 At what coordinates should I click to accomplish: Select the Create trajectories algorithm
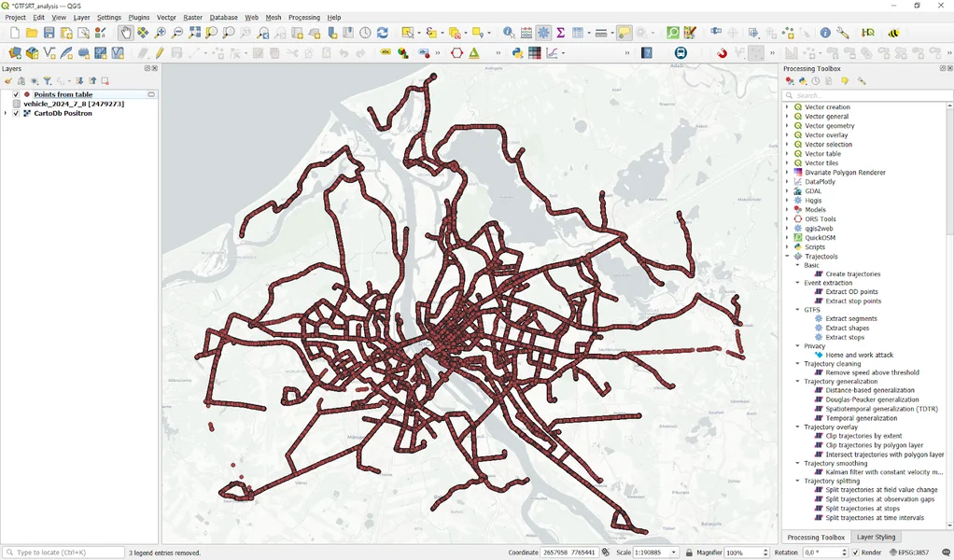852,274
